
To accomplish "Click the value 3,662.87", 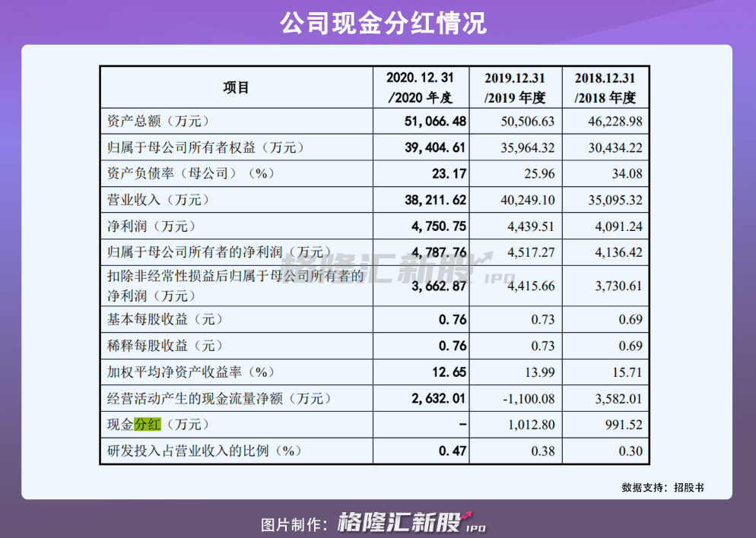I will coord(439,286).
